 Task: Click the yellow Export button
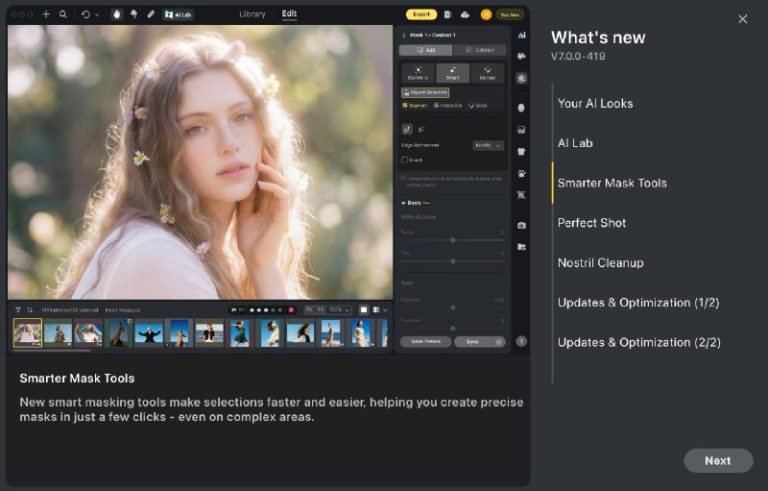tap(421, 14)
